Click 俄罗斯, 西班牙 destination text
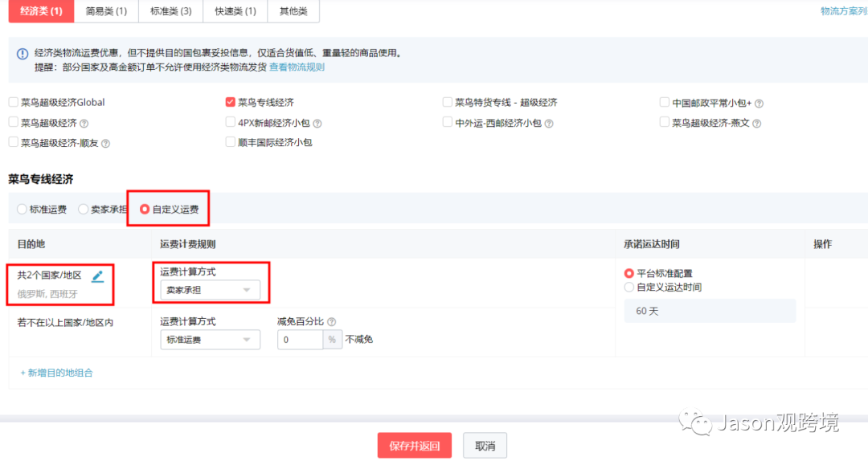868x461 pixels. (x=47, y=294)
